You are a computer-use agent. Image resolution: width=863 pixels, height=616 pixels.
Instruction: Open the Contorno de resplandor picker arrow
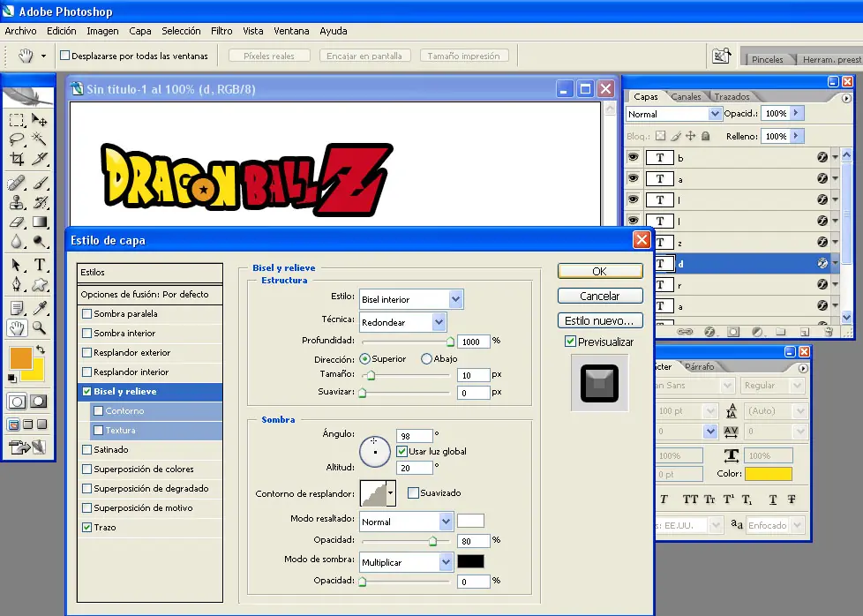390,493
